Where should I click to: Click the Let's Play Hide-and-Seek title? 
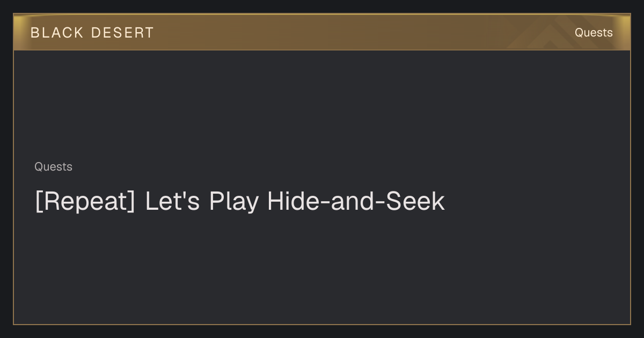pos(295,202)
